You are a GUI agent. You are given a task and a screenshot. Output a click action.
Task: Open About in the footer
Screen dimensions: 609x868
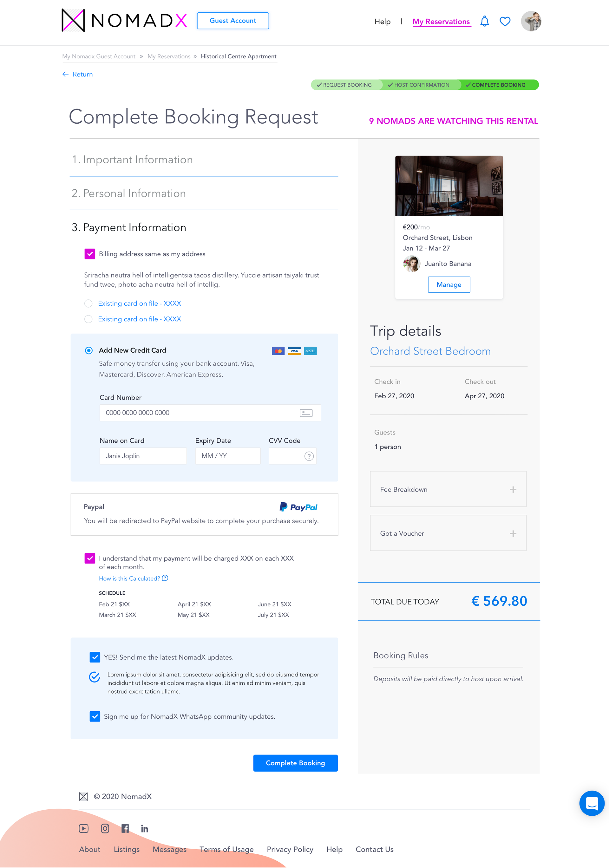point(89,850)
